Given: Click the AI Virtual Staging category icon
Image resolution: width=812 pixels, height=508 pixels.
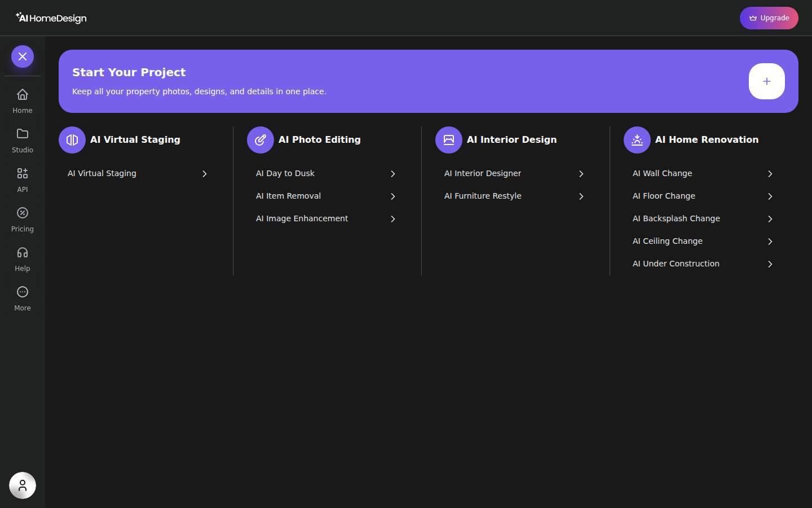Looking at the screenshot, I should [x=72, y=140].
